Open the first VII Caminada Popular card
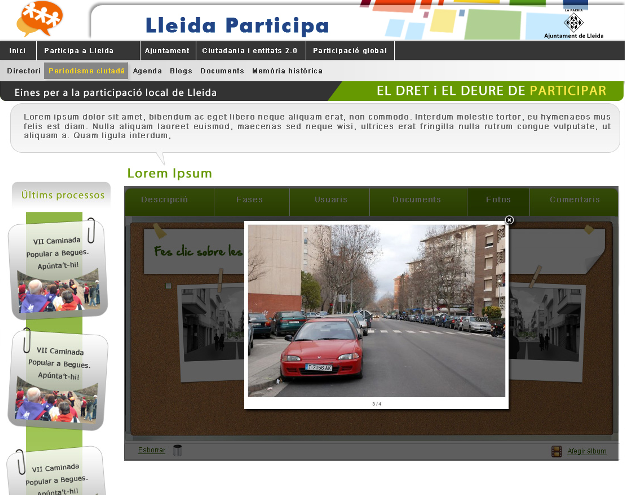 coord(59,269)
